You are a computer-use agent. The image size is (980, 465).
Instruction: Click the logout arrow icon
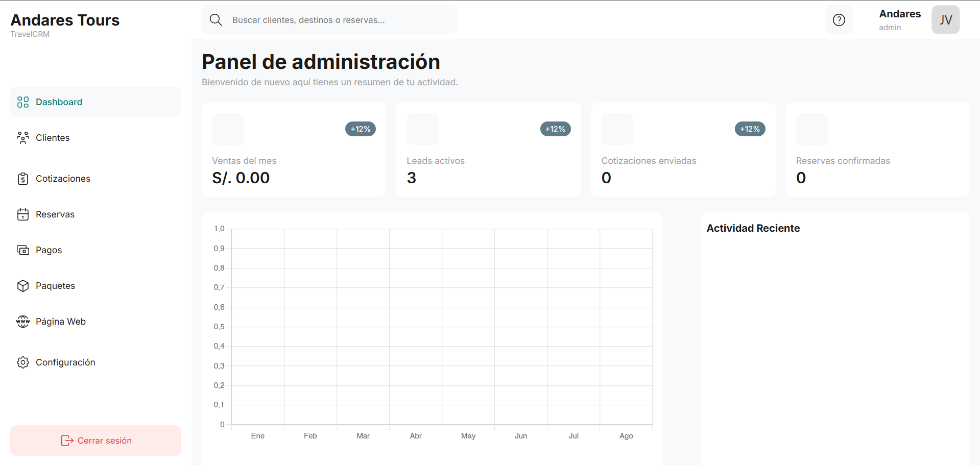coord(67,440)
